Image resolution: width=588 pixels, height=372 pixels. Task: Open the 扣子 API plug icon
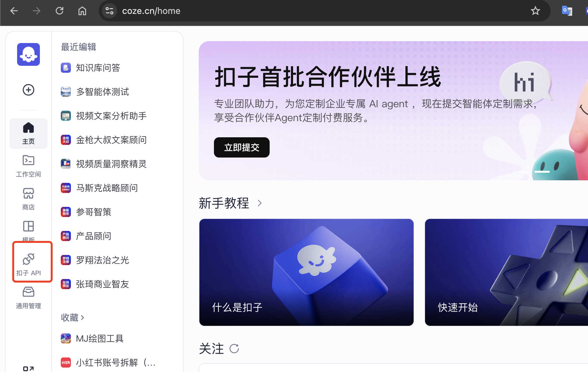(28, 258)
